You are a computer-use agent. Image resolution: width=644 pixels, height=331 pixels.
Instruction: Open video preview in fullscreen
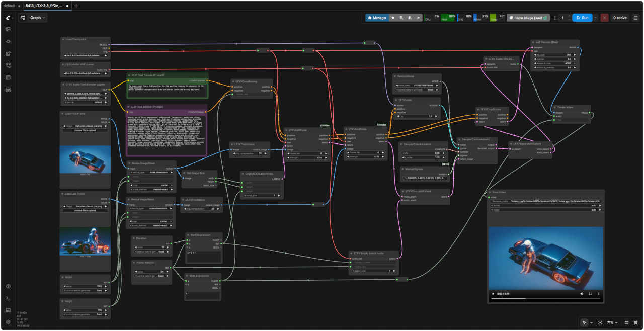click(x=590, y=294)
